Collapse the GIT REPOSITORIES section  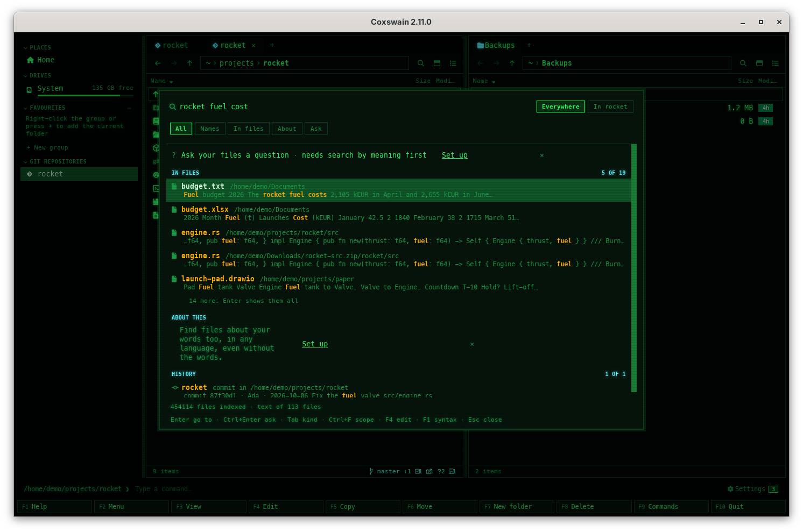(x=25, y=162)
